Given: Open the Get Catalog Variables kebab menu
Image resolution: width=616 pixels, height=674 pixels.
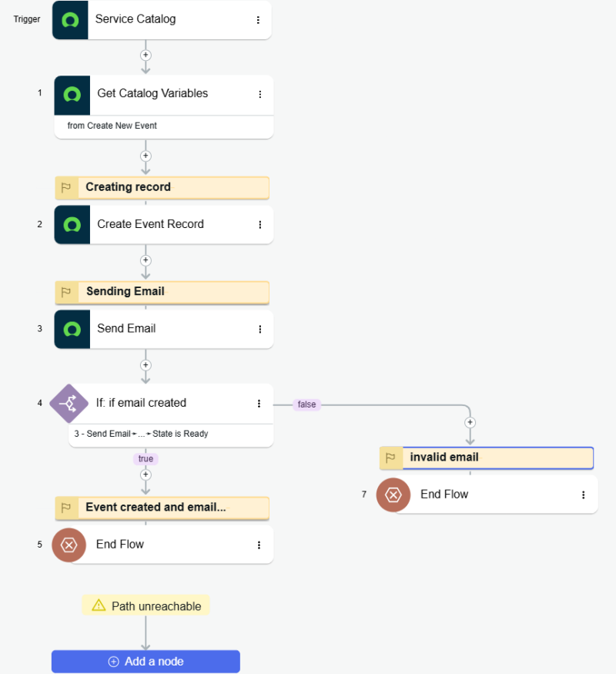Looking at the screenshot, I should [x=259, y=94].
